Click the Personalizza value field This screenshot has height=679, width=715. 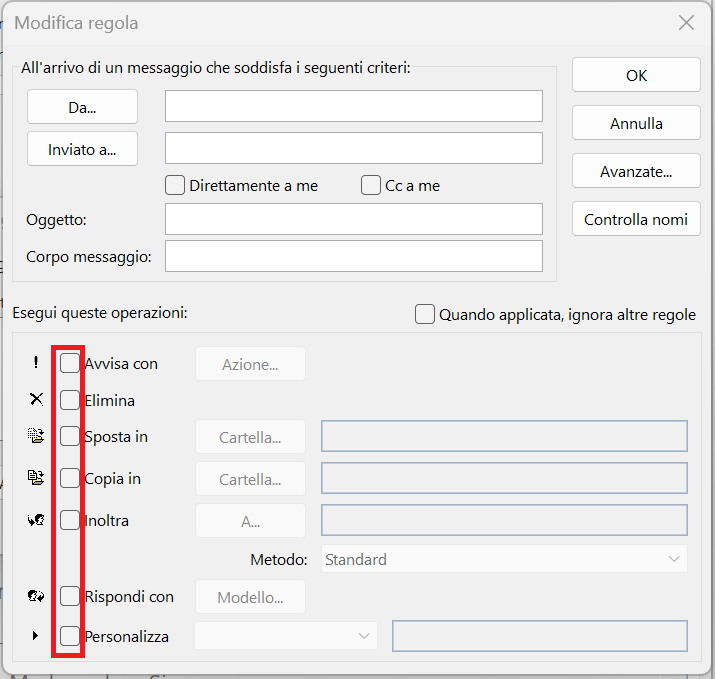[x=540, y=636]
